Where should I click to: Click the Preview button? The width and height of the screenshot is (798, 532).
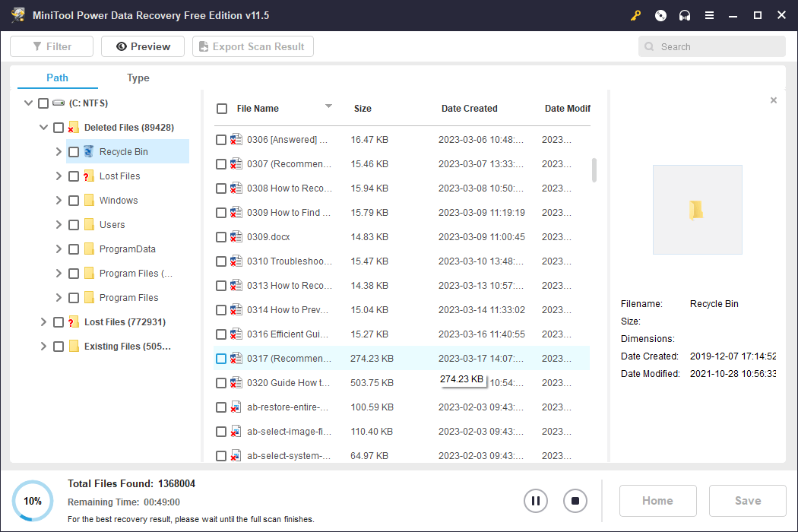(143, 46)
